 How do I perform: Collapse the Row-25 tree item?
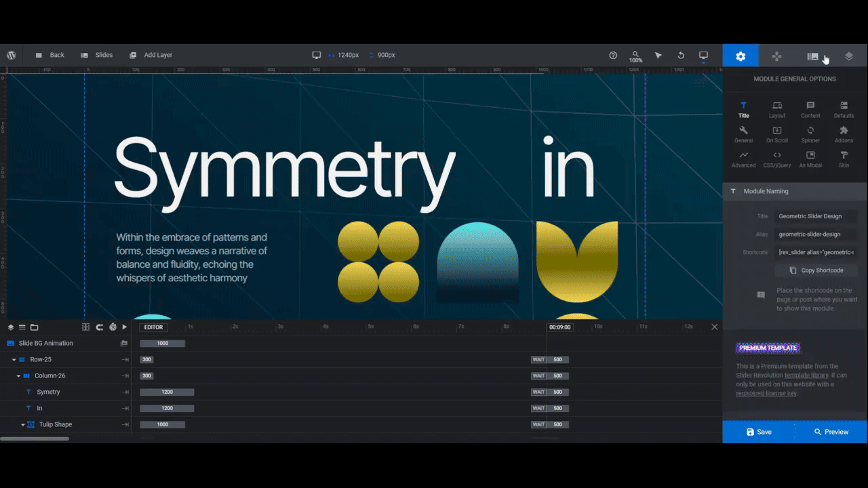coord(14,360)
